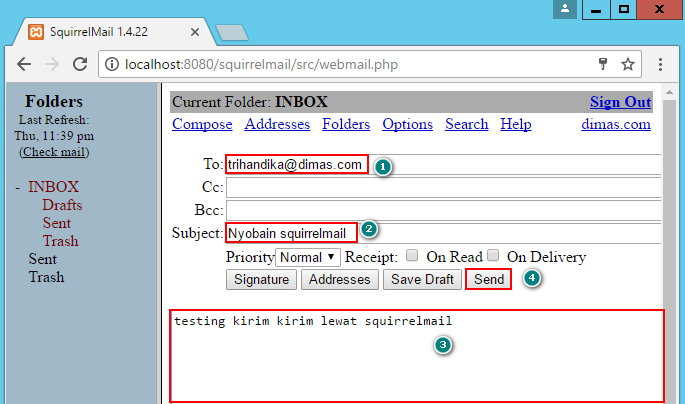Select the SquirrelMail 1.4.22 tab

click(x=114, y=32)
